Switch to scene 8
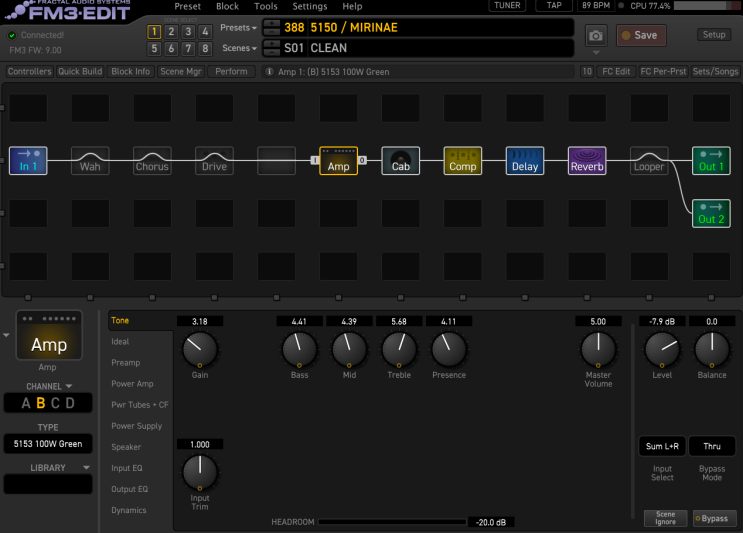 [x=205, y=48]
